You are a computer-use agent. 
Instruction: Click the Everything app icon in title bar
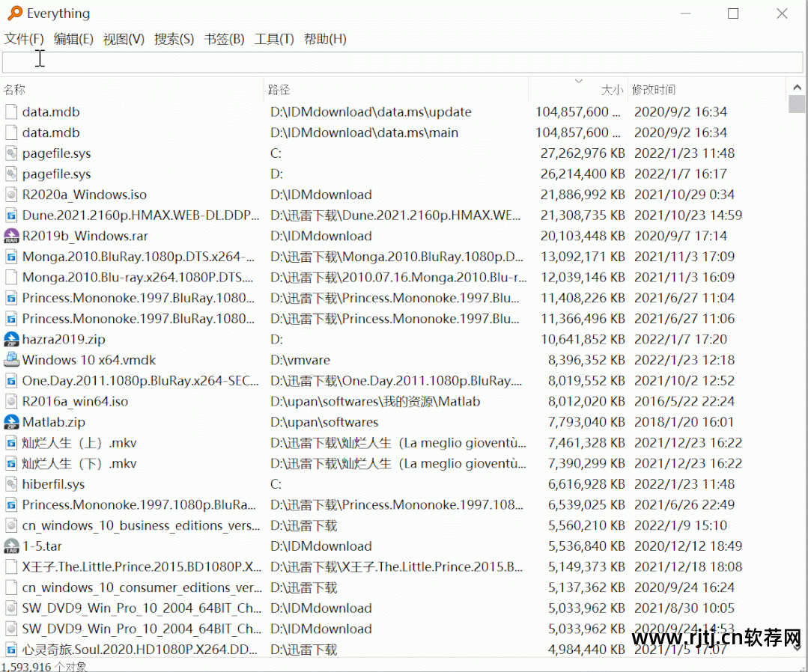[14, 13]
